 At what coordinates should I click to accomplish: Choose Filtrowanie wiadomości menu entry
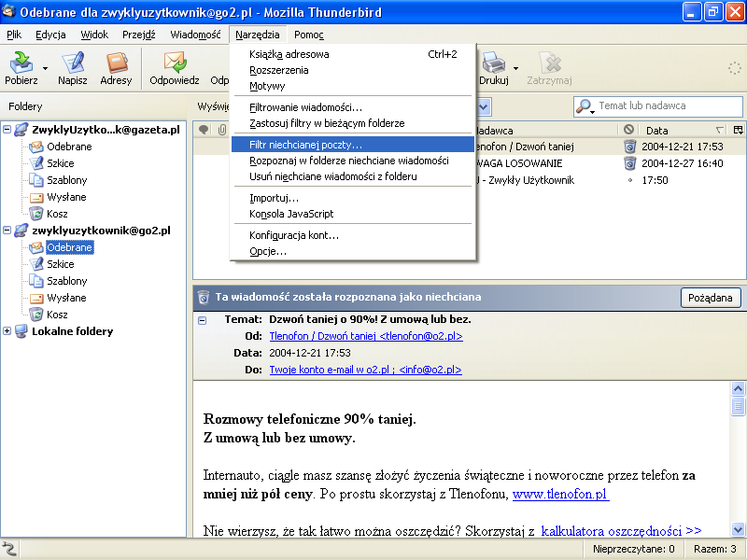click(353, 107)
